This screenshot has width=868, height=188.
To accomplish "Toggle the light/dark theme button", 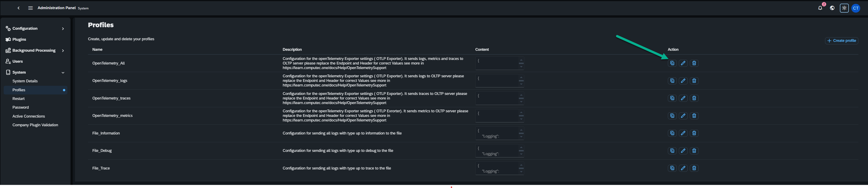I will coord(844,8).
